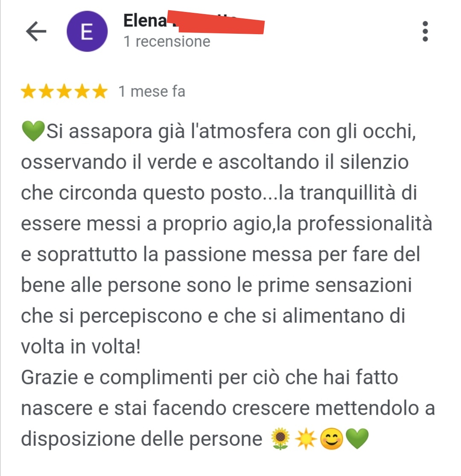Open reviewer profile via name Elena
Image resolution: width=461 pixels, height=476 pixels.
tap(145, 21)
